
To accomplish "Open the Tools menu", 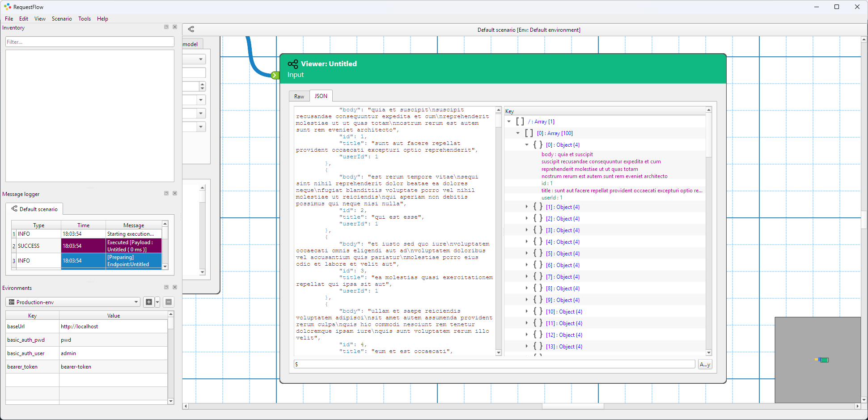I will [85, 19].
